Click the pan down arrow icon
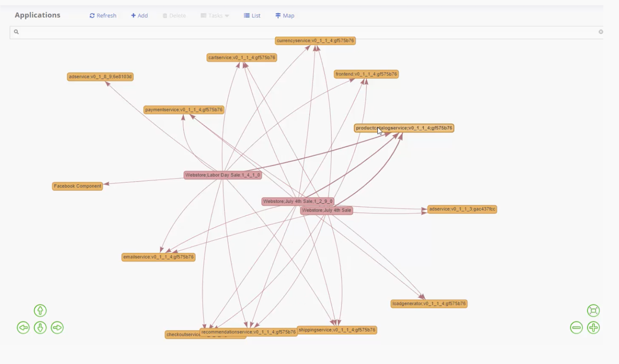The width and height of the screenshot is (619, 364). point(40,328)
